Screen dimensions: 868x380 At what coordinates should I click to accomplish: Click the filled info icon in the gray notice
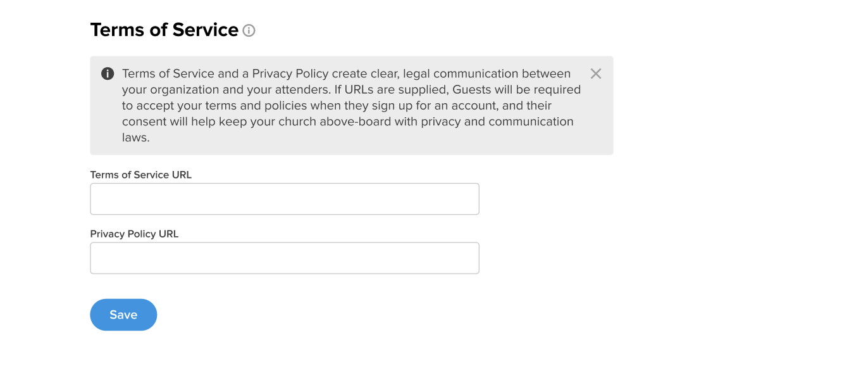(x=108, y=73)
